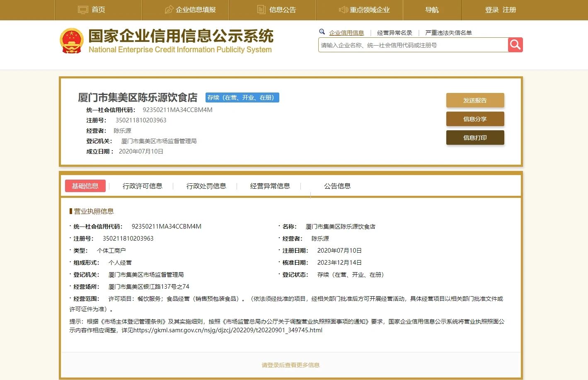Switch to the 公告信息 tab
588x380 pixels.
[337, 186]
